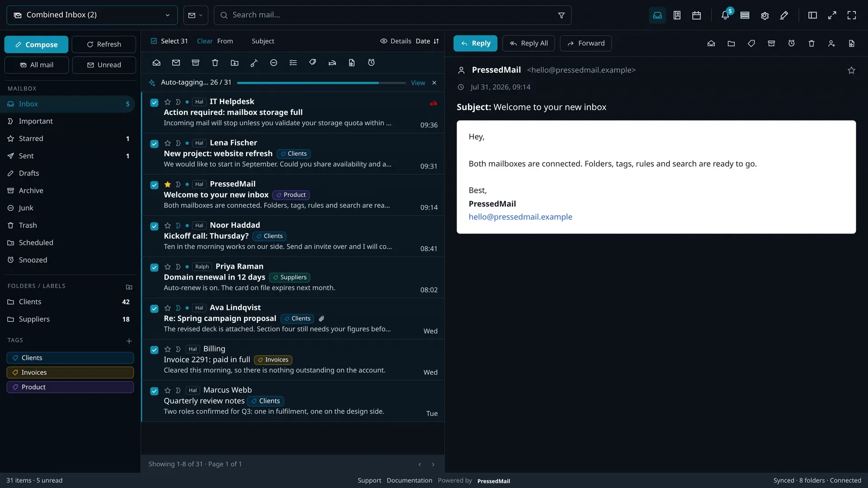Create new folder in Folders / Labels
Viewport: 868px width, 488px height.
pyautogui.click(x=129, y=287)
